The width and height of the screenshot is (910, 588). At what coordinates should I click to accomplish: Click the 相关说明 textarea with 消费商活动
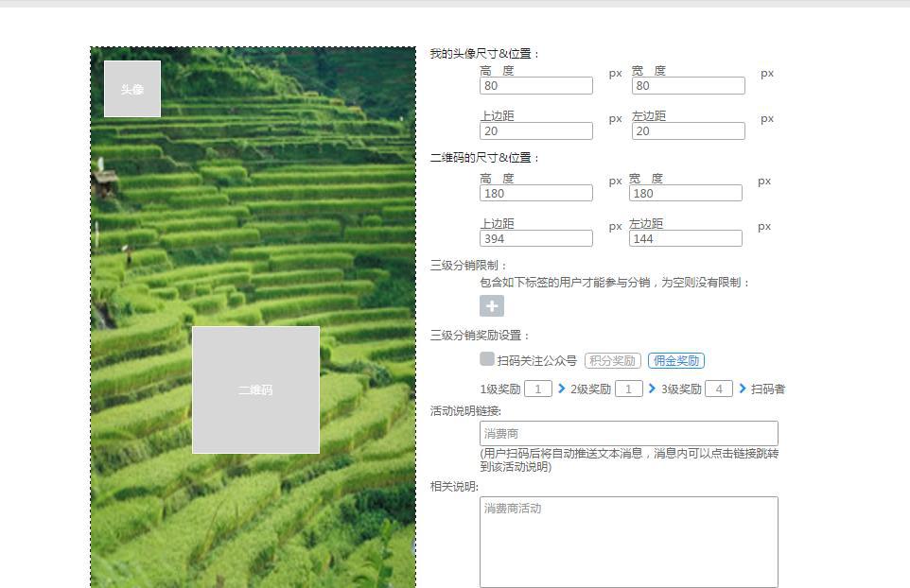pos(629,543)
